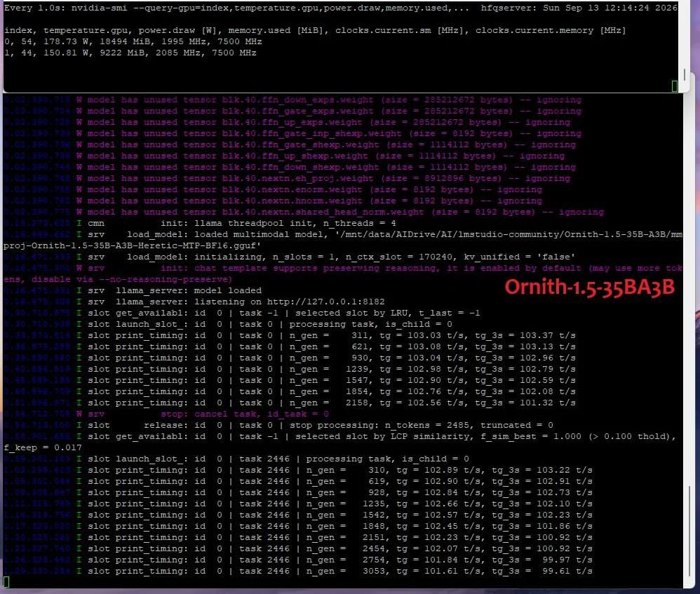Click the tensor name 'blk.40.ffn_down_shexp.weight'
Image resolution: width=700 pixels, height=594 pixels.
pos(300,167)
